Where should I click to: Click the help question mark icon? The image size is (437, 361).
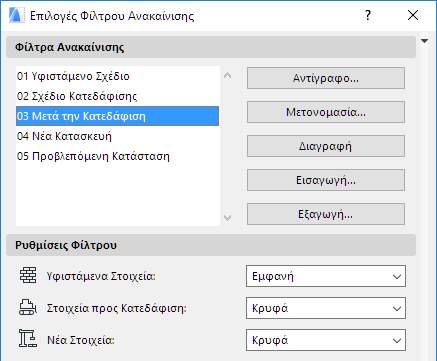[x=368, y=15]
